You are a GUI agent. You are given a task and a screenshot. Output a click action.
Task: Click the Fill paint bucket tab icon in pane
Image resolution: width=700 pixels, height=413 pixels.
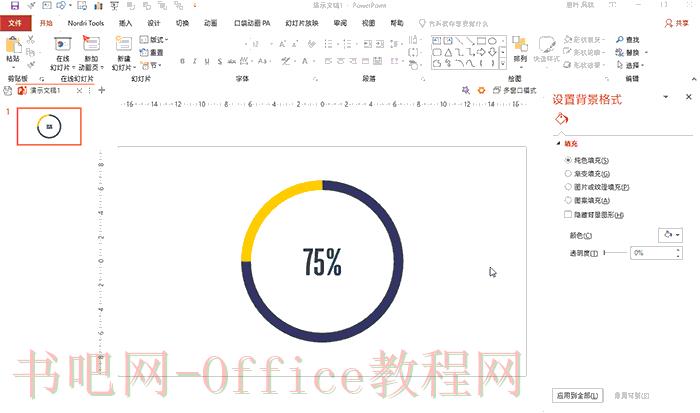[561, 119]
